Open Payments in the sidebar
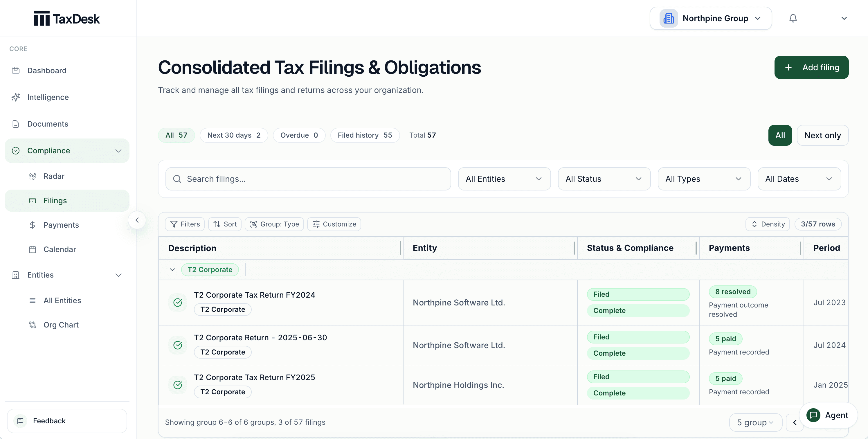 click(x=67, y=225)
